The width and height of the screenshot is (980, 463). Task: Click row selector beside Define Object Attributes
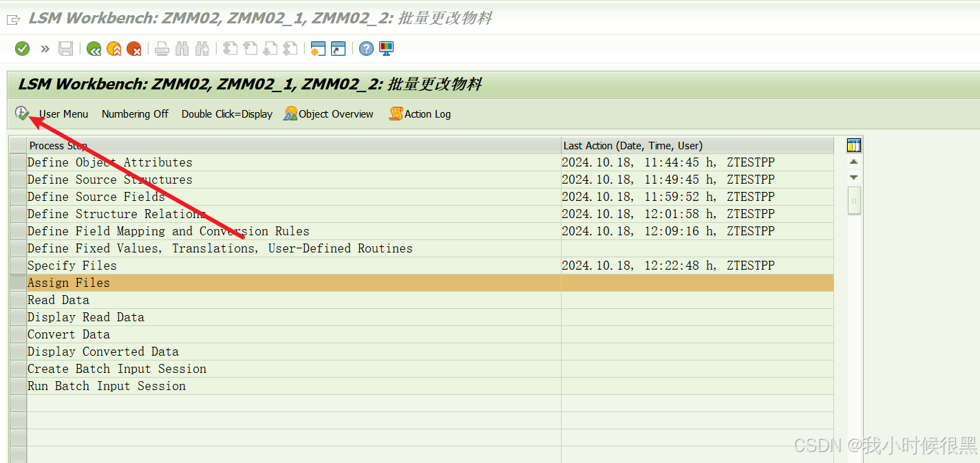tap(18, 162)
